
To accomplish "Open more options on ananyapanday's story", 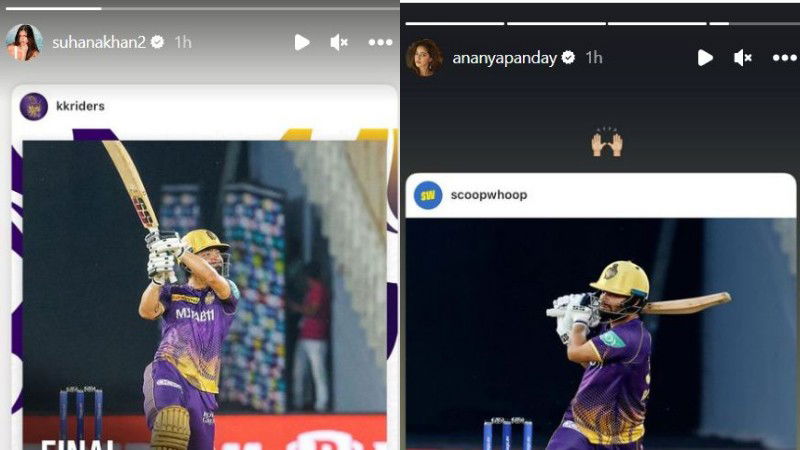I will (784, 58).
